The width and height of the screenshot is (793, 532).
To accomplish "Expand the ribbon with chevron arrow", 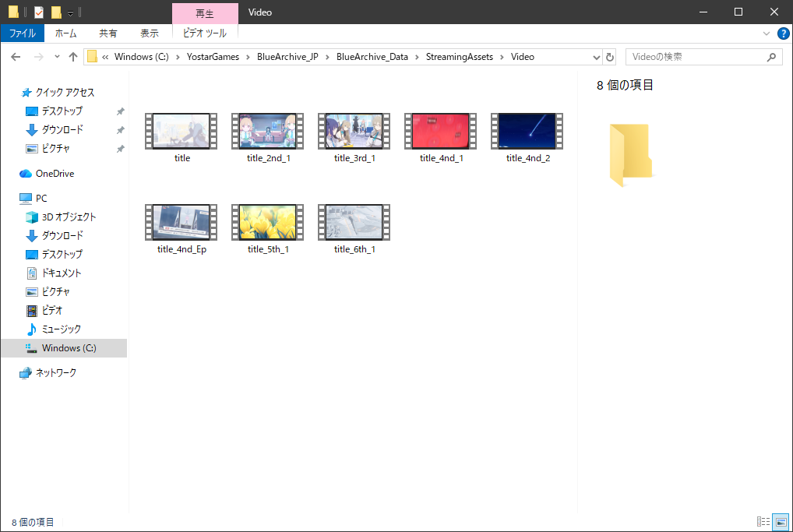I will coord(767,33).
